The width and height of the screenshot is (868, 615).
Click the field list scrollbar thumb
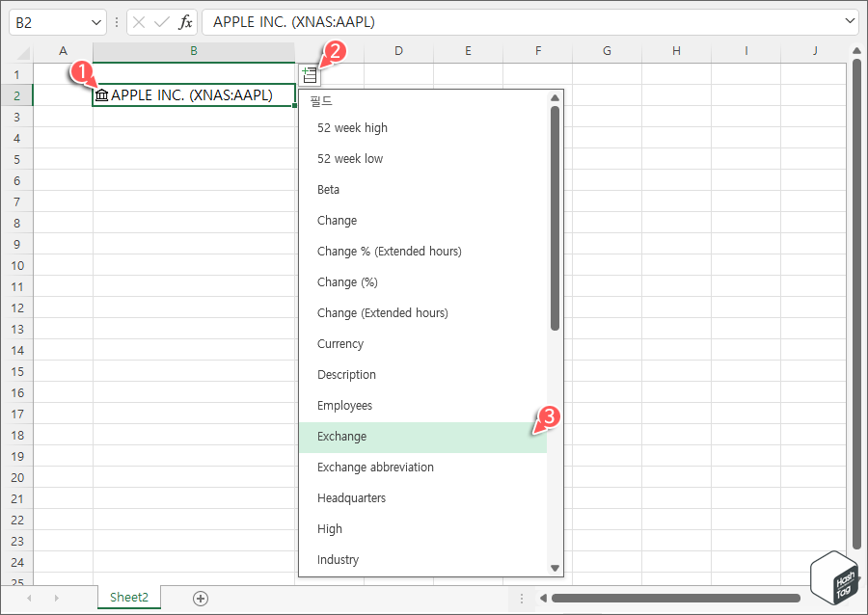[555, 219]
